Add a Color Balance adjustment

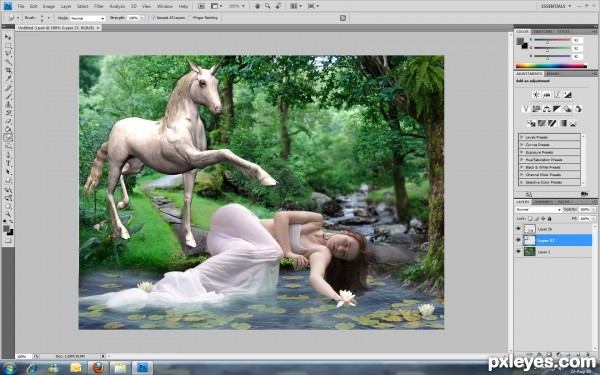546,109
